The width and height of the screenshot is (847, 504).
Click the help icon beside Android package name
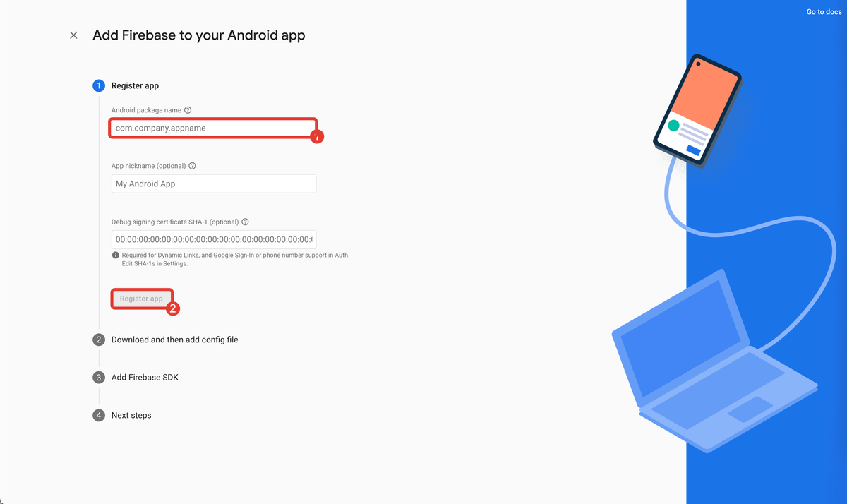(x=188, y=110)
